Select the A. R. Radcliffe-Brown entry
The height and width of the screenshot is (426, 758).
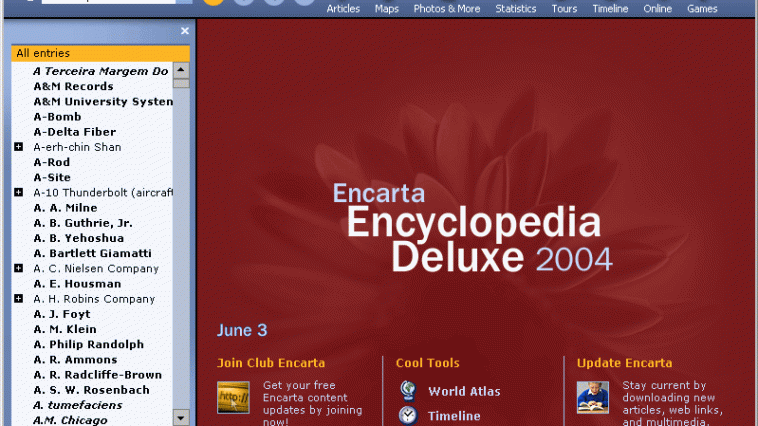97,375
